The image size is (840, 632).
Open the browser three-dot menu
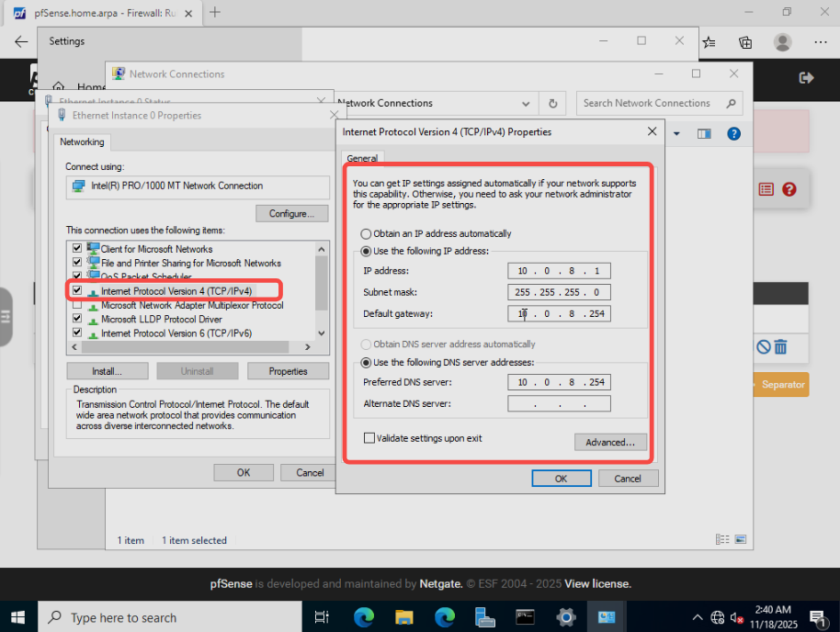pyautogui.click(x=820, y=42)
